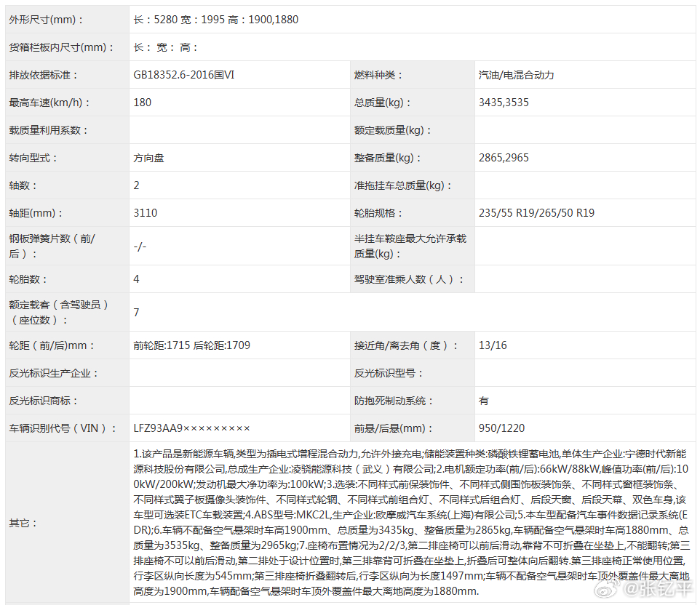Click the 载质量利用系数 label
700x605 pixels.
tap(49, 130)
